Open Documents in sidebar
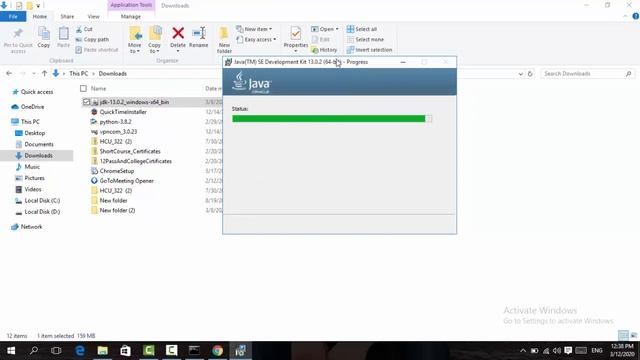Screen dimensions: 640x360 tap(34, 144)
